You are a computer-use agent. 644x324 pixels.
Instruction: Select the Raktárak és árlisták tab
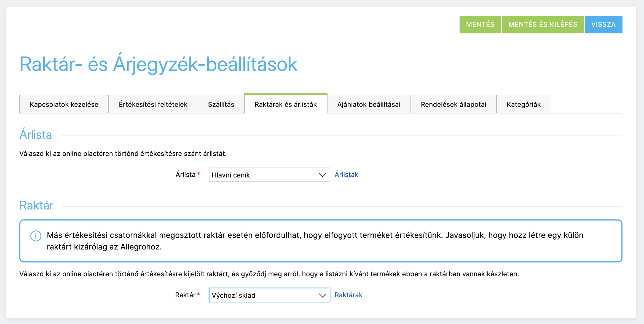point(286,104)
